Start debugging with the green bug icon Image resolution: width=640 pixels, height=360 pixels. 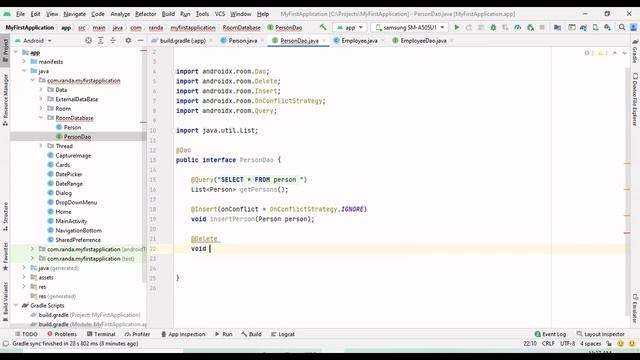point(493,27)
